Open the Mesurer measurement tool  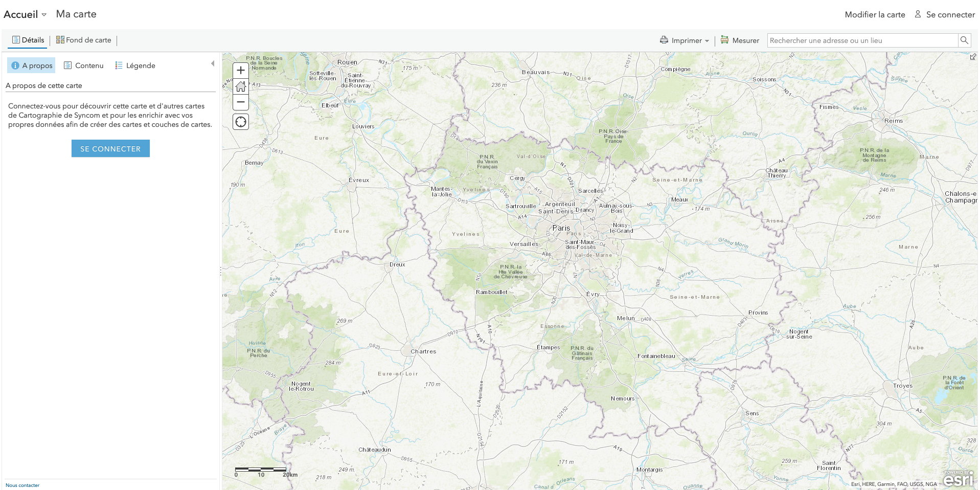click(x=740, y=40)
